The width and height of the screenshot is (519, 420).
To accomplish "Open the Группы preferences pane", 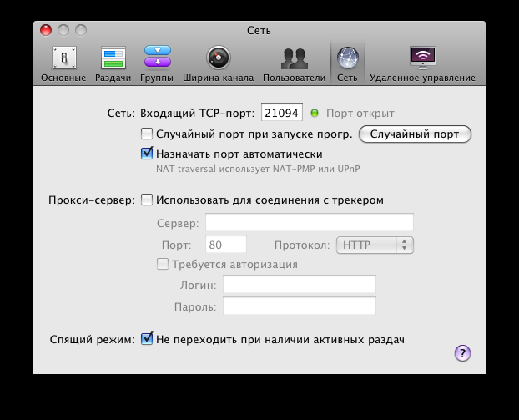I will click(x=157, y=64).
